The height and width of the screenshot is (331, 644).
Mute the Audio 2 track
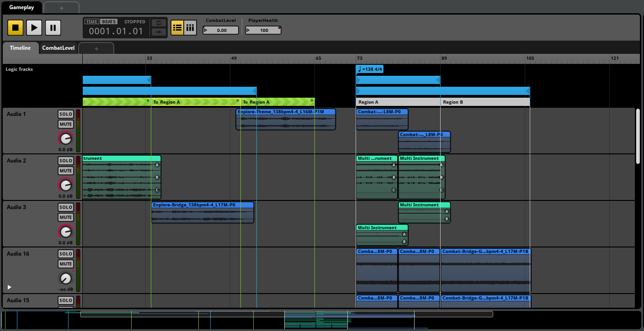[66, 171]
